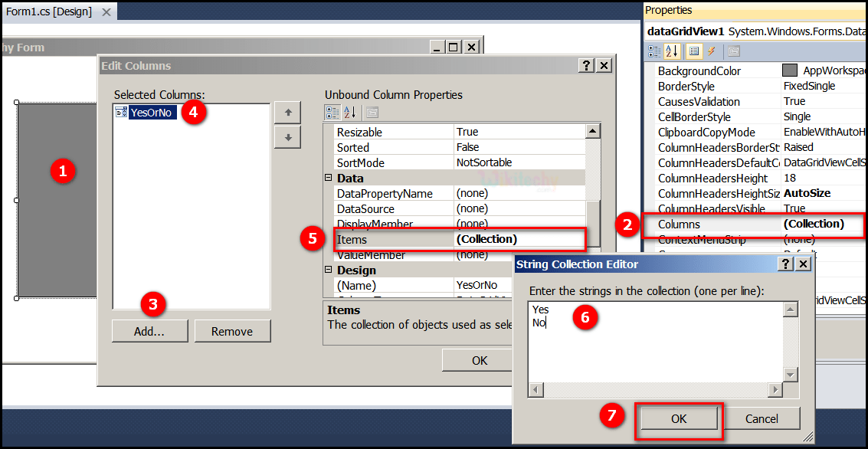Image resolution: width=868 pixels, height=449 pixels.
Task: Click the Properties view icon in Properties panel
Action: point(693,51)
